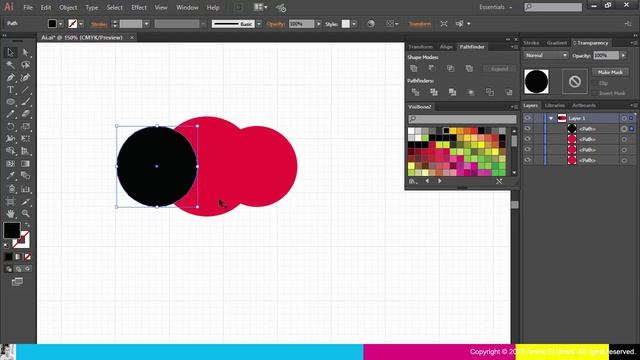Select the Gradient tool in toolbox
Viewport: 640px width, 360px height.
(x=25, y=164)
